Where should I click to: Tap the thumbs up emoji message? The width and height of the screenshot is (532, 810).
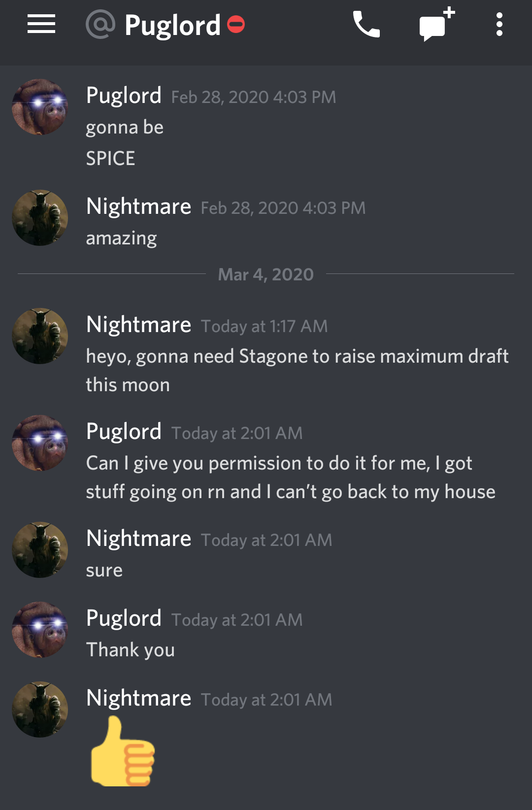[123, 751]
